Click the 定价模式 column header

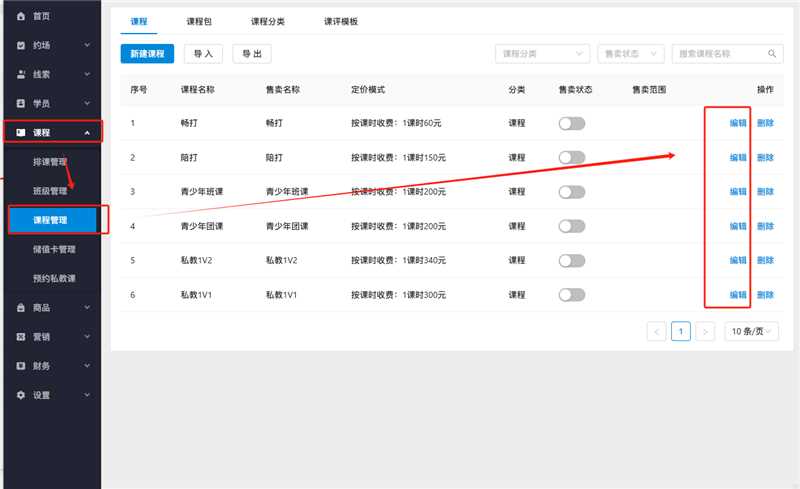pyautogui.click(x=368, y=90)
